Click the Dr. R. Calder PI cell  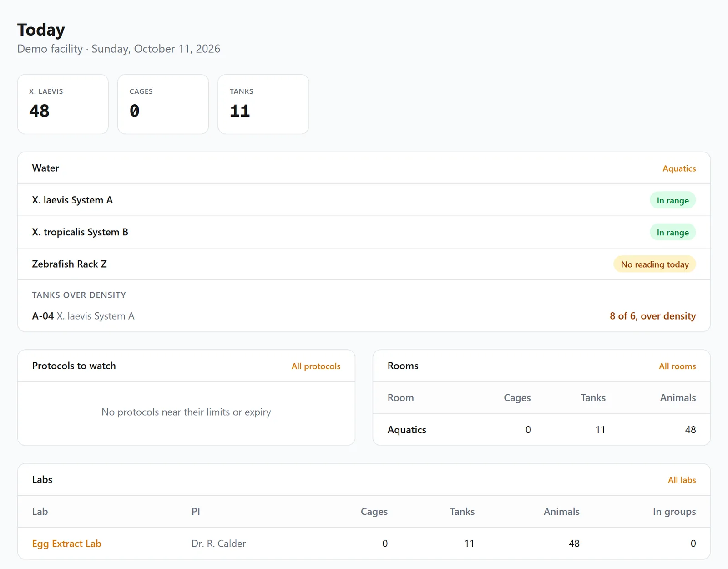(218, 544)
